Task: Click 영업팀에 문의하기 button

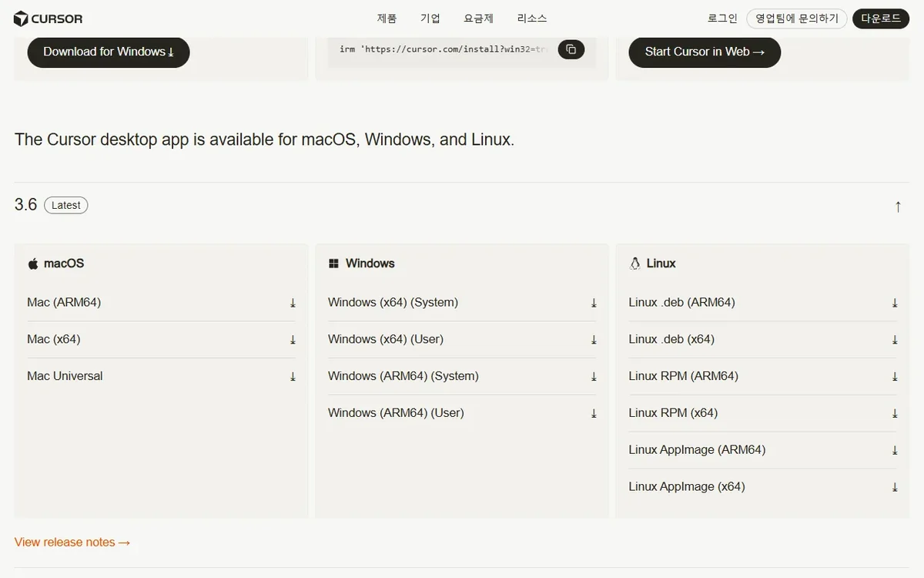Action: click(797, 18)
